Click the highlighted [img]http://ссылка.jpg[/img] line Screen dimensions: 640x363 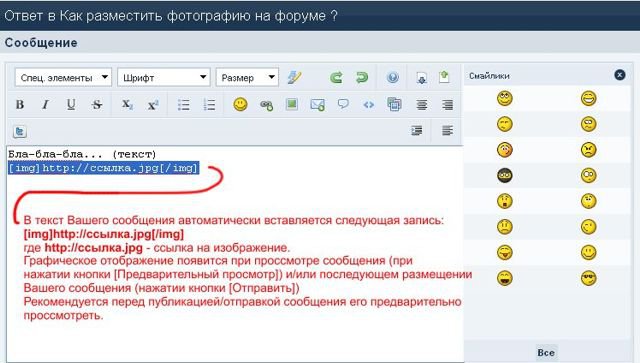tap(104, 168)
